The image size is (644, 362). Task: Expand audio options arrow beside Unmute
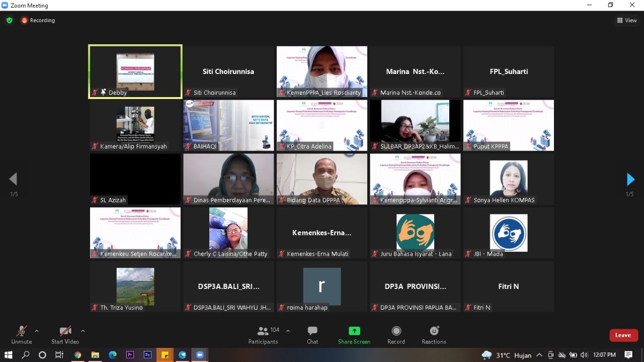37,331
